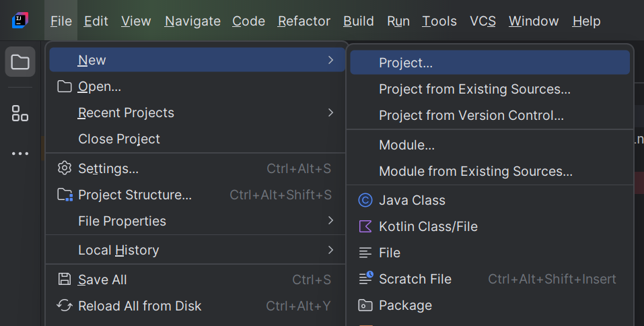Expand the Local History submenu
This screenshot has height=326, width=644.
(x=118, y=250)
